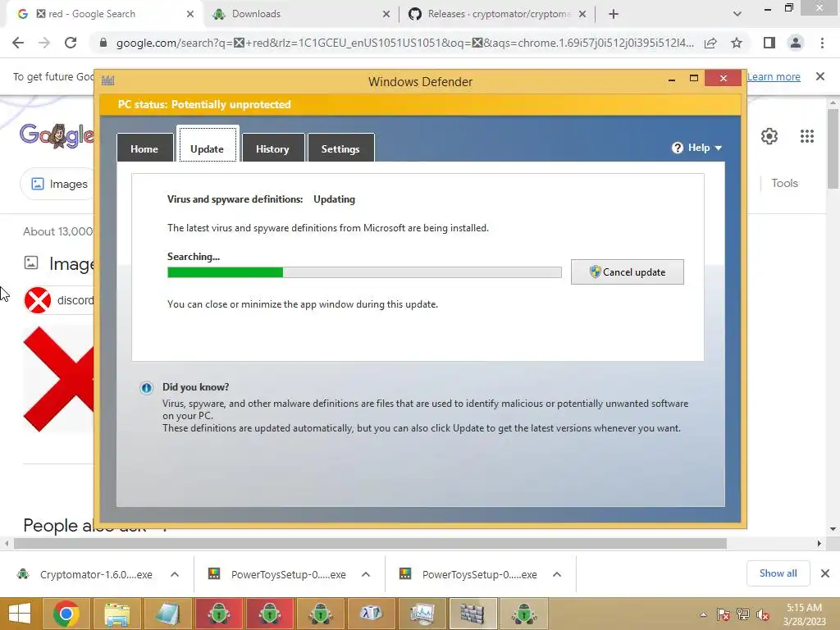Open the Home tab in Windows Defender

coord(144,148)
